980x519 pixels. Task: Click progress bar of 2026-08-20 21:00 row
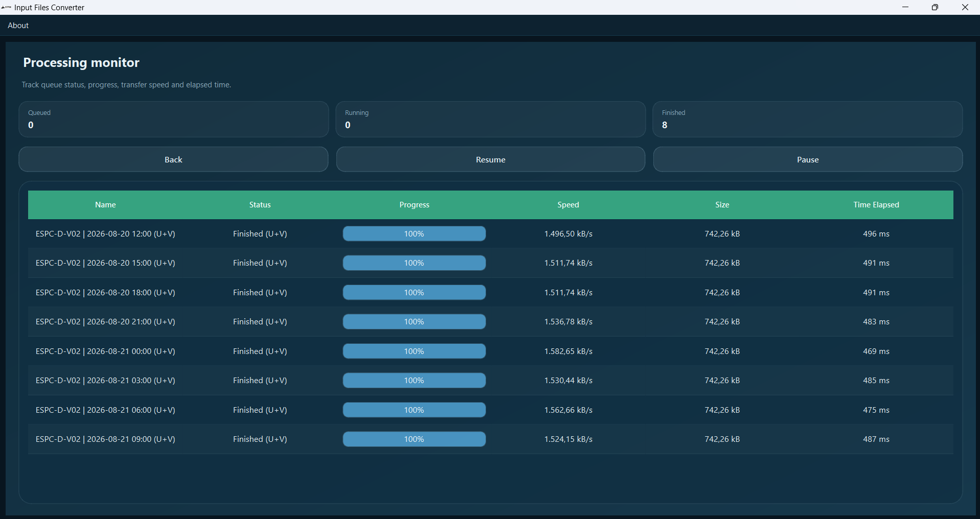414,322
